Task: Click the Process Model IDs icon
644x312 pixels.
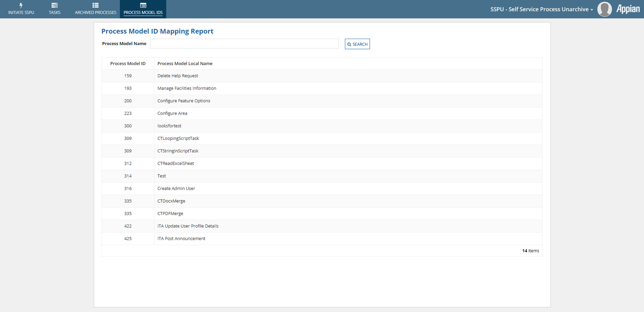Action: (143, 5)
